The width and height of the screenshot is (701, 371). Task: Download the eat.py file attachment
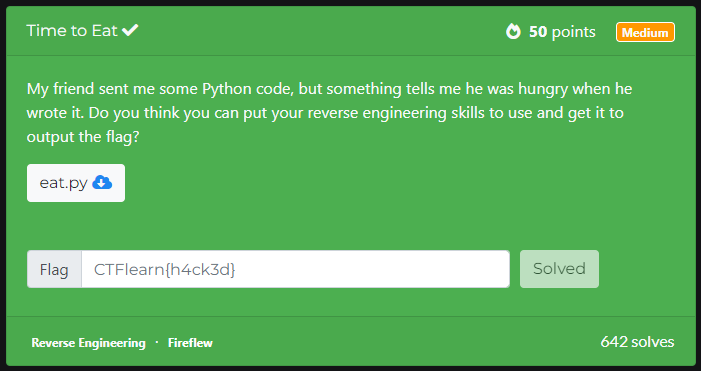click(x=76, y=183)
